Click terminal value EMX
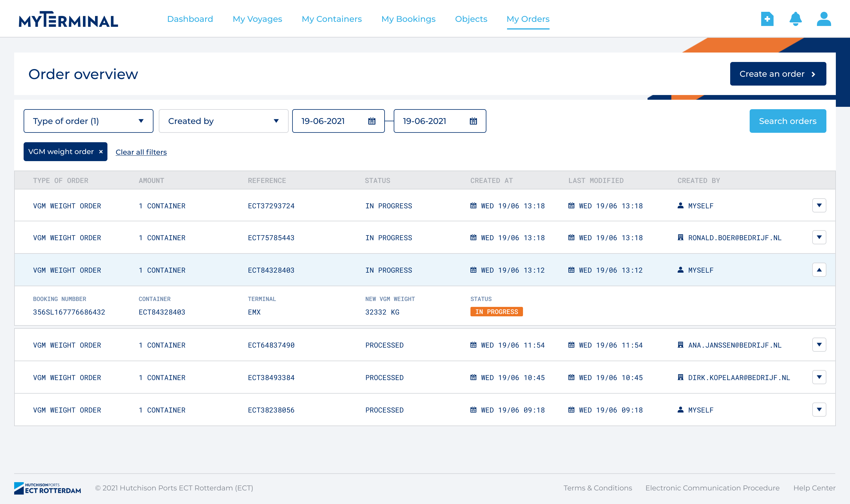 [x=254, y=312]
